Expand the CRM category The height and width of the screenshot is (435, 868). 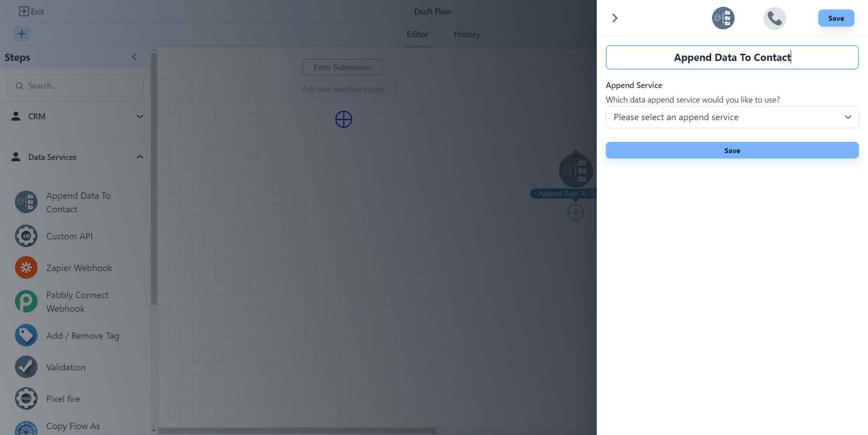pos(140,117)
